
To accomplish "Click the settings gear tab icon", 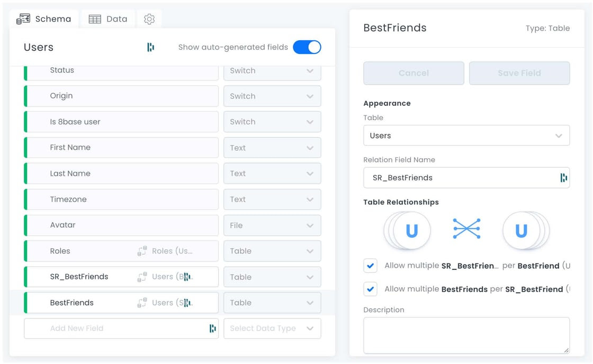I will tap(149, 19).
